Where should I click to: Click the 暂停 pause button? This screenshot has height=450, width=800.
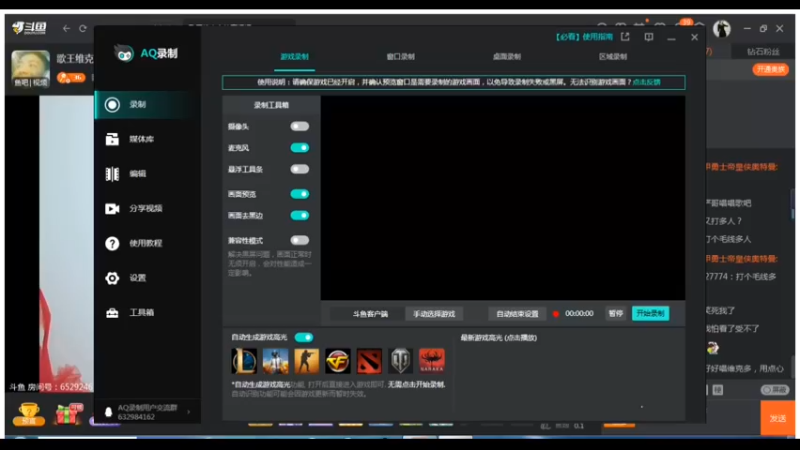click(616, 313)
